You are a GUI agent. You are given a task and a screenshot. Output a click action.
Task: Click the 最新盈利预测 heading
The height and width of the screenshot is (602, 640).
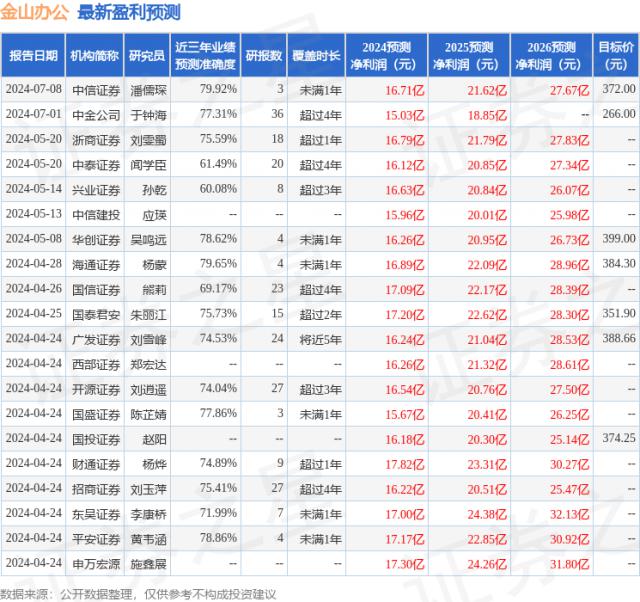tap(129, 12)
